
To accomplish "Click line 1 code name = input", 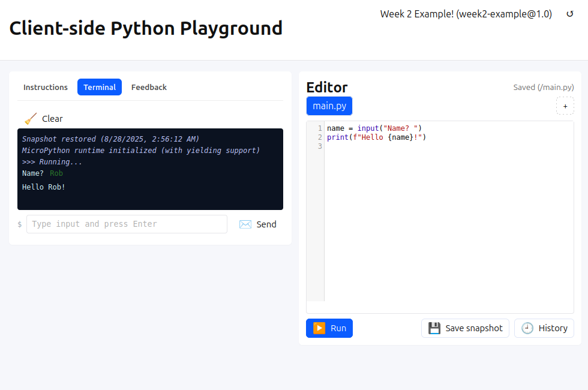I will 374,128.
